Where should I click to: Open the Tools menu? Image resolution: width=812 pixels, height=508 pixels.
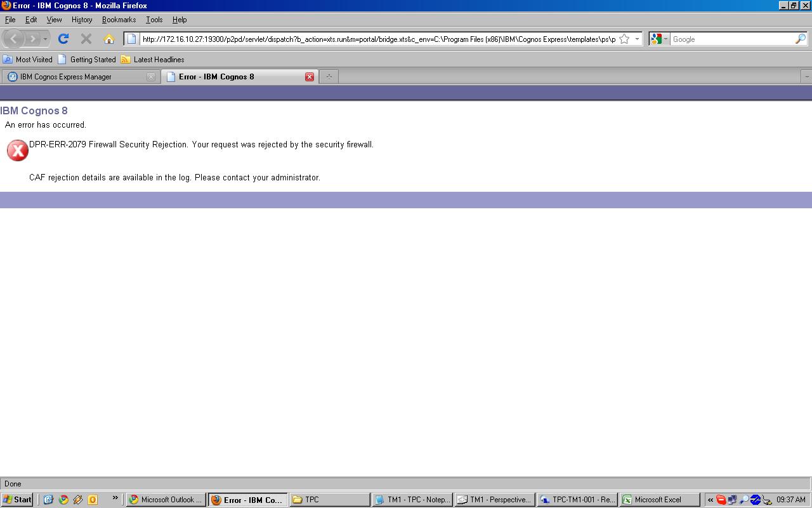click(x=154, y=20)
